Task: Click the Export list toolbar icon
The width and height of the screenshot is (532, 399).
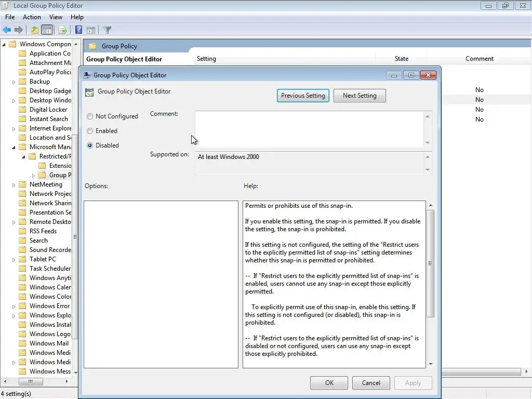Action: (63, 30)
